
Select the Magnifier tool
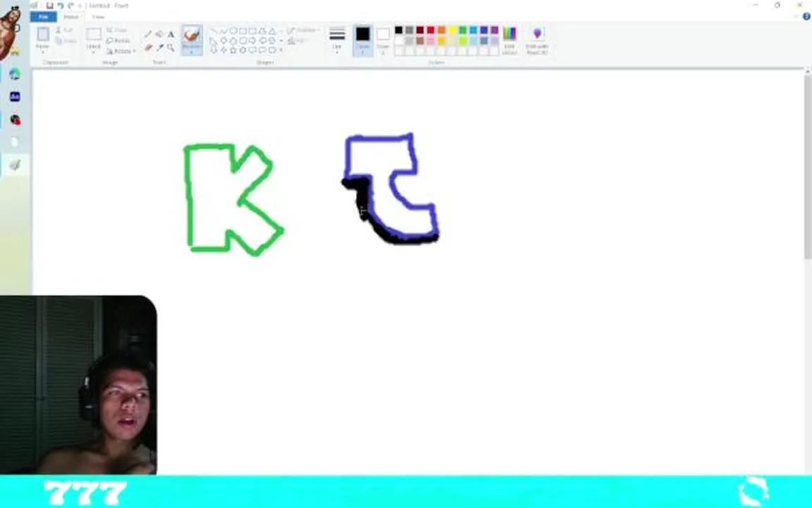[171, 48]
